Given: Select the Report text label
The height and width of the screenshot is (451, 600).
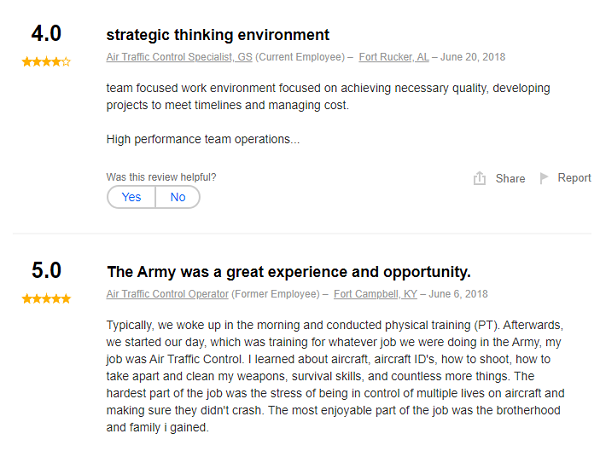Looking at the screenshot, I should pos(574,178).
